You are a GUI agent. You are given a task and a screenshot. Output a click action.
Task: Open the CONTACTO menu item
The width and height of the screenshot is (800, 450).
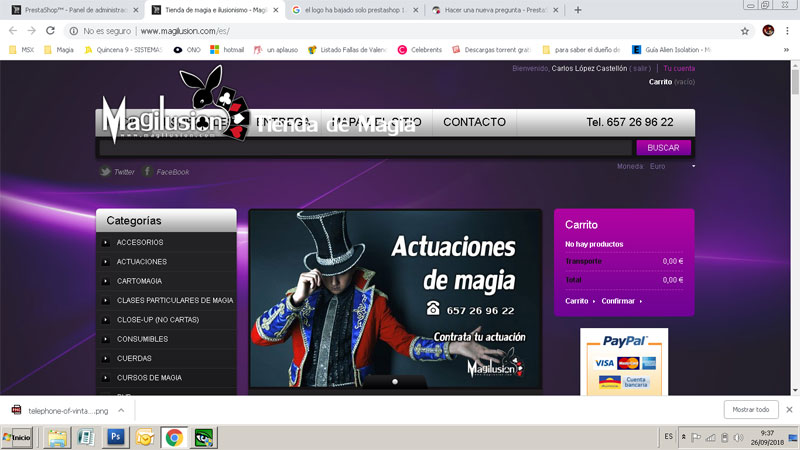474,122
